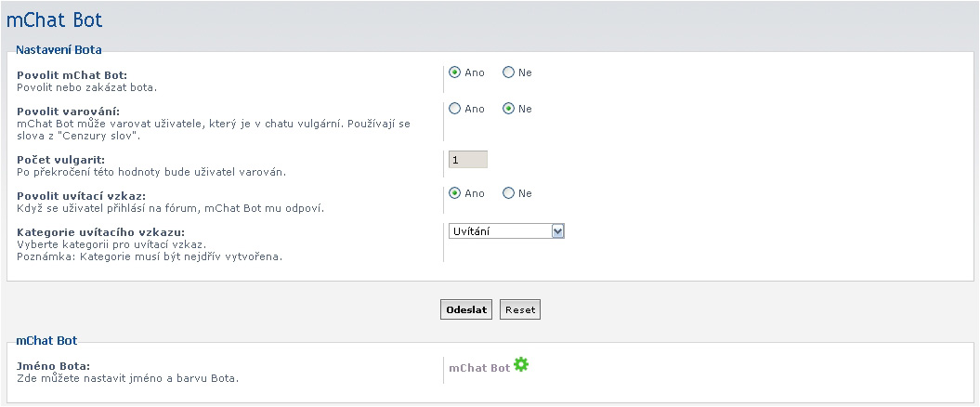
Task: Choose Ne for Povolit varování
Action: (x=509, y=109)
